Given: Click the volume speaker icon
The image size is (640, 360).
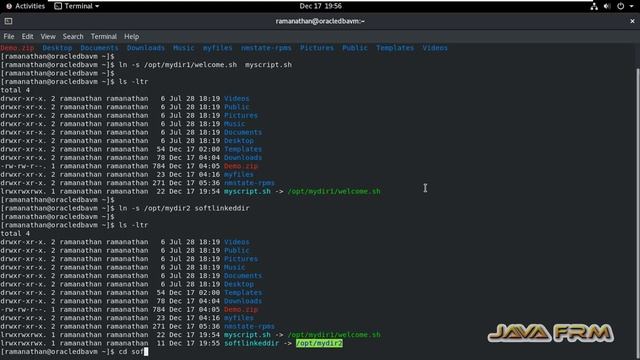Looking at the screenshot, I should [x=607, y=6].
